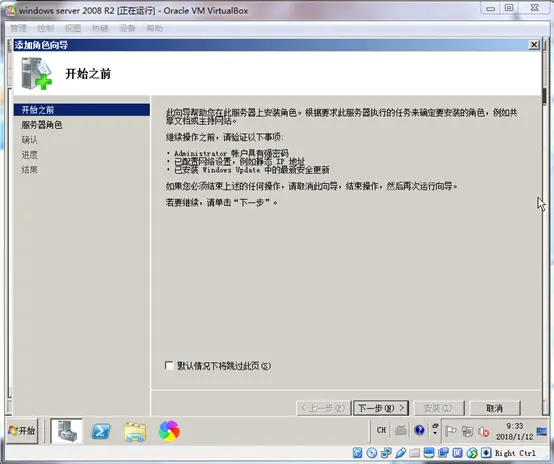Select the 开始之前 step in wizard sidebar
This screenshot has height=464, width=554.
click(x=82, y=110)
